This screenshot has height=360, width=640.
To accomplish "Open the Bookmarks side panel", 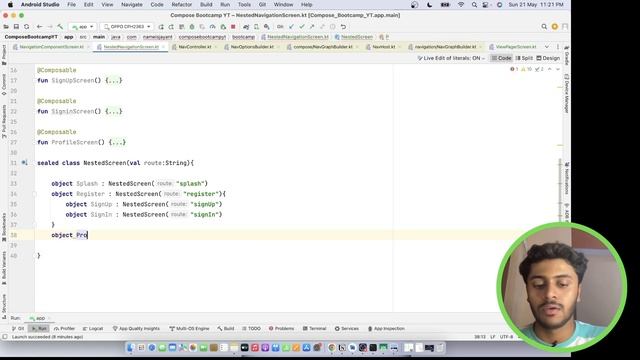I will coord(4,227).
